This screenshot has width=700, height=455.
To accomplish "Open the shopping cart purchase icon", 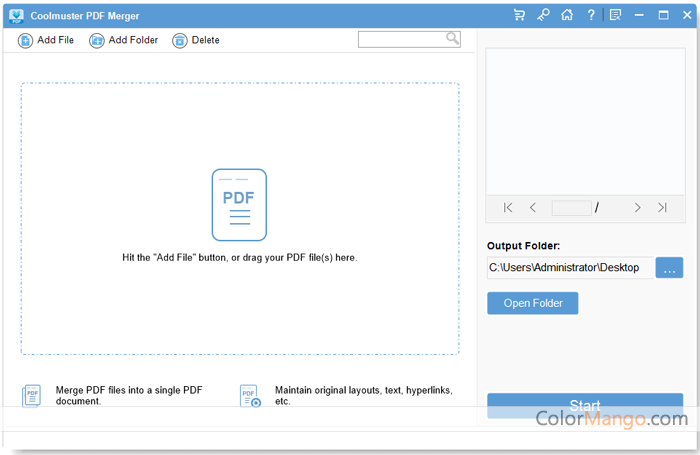I will click(x=519, y=15).
